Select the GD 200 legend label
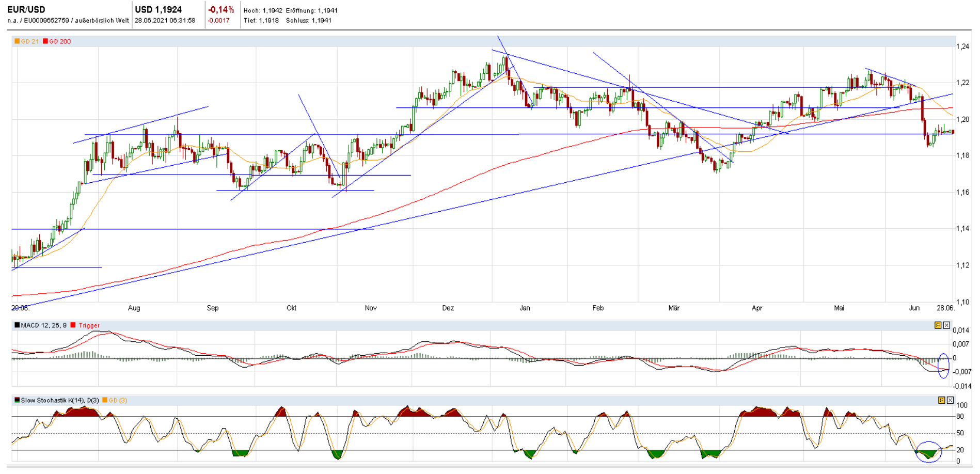980x474 pixels. (x=60, y=41)
